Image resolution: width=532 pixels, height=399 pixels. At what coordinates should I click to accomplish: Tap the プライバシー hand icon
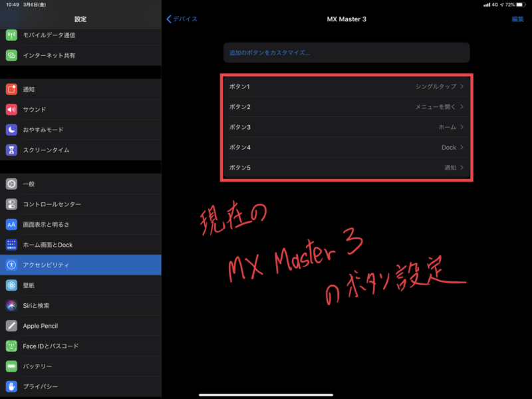point(11,386)
